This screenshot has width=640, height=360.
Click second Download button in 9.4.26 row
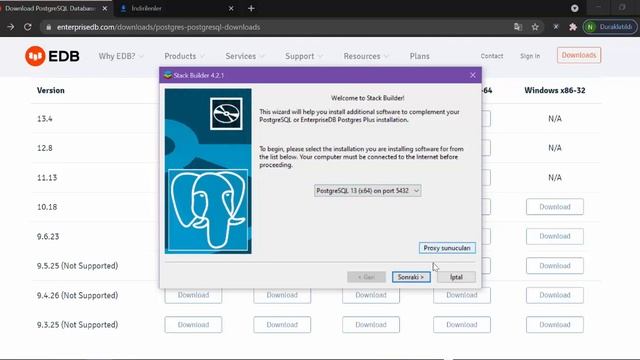click(x=282, y=295)
